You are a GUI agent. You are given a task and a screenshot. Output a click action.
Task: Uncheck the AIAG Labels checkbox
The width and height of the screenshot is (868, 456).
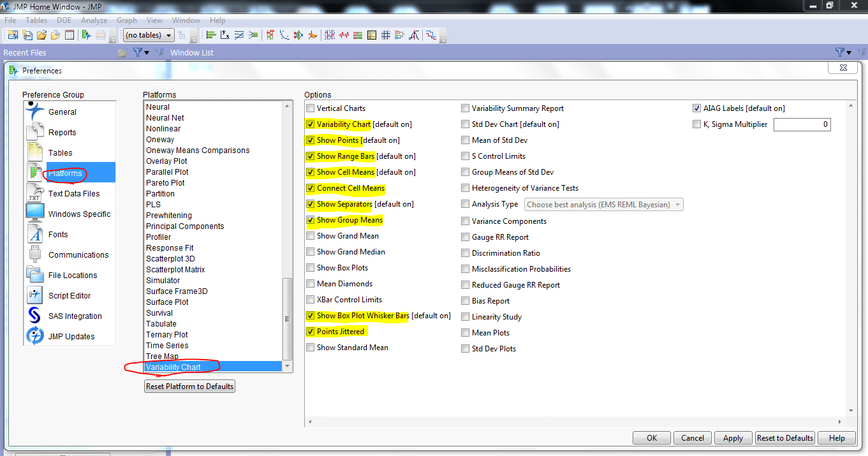[x=696, y=108]
